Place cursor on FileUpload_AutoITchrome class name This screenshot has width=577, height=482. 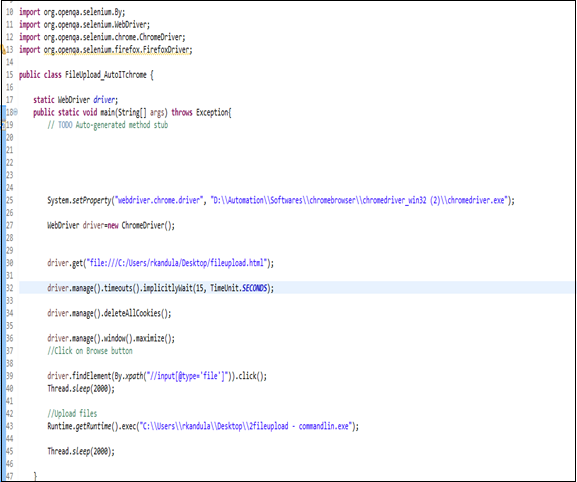(106, 75)
